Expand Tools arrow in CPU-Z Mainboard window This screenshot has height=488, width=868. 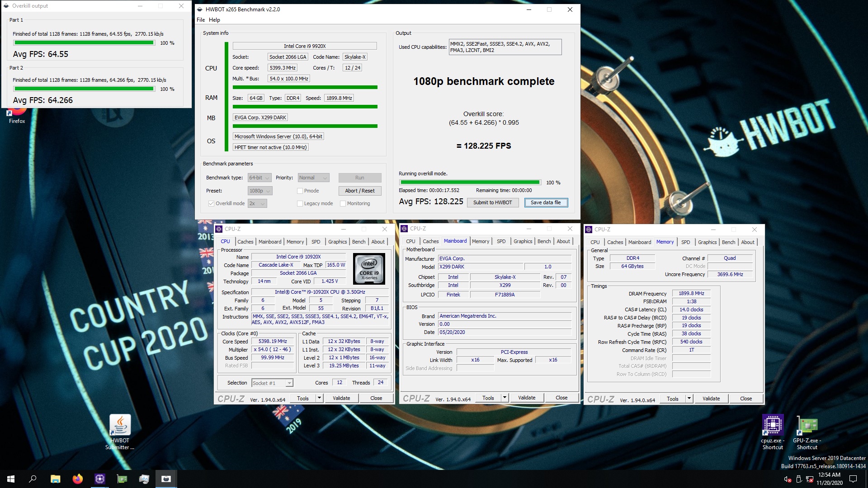coord(505,398)
